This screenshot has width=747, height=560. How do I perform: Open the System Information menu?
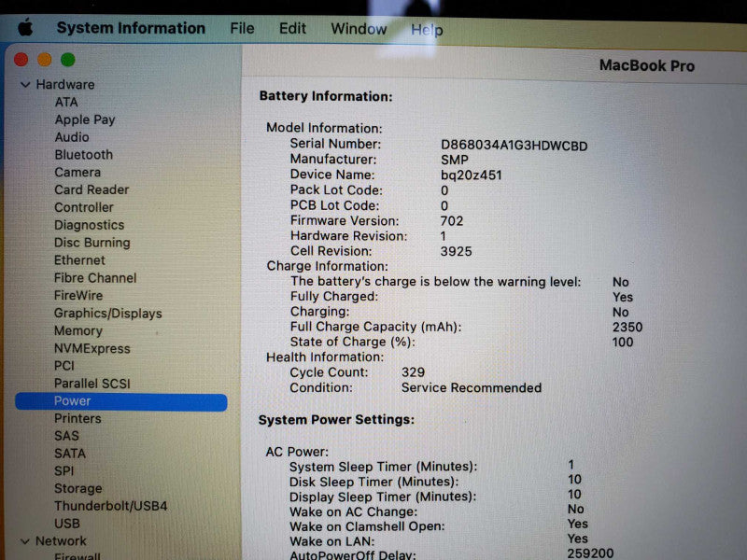coord(131,28)
